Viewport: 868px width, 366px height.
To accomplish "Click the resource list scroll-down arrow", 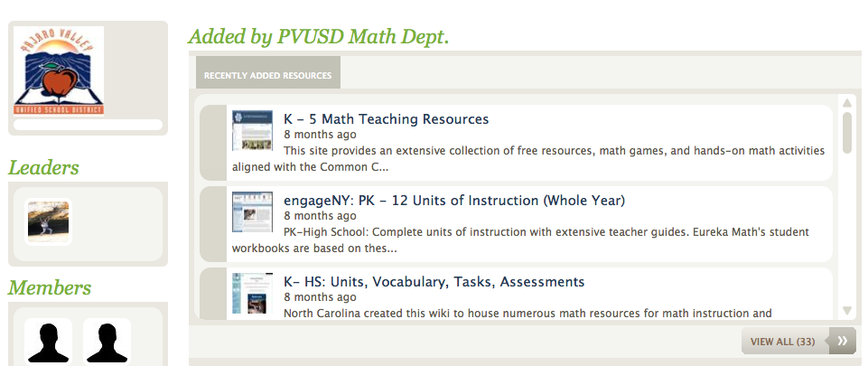I will click(847, 310).
